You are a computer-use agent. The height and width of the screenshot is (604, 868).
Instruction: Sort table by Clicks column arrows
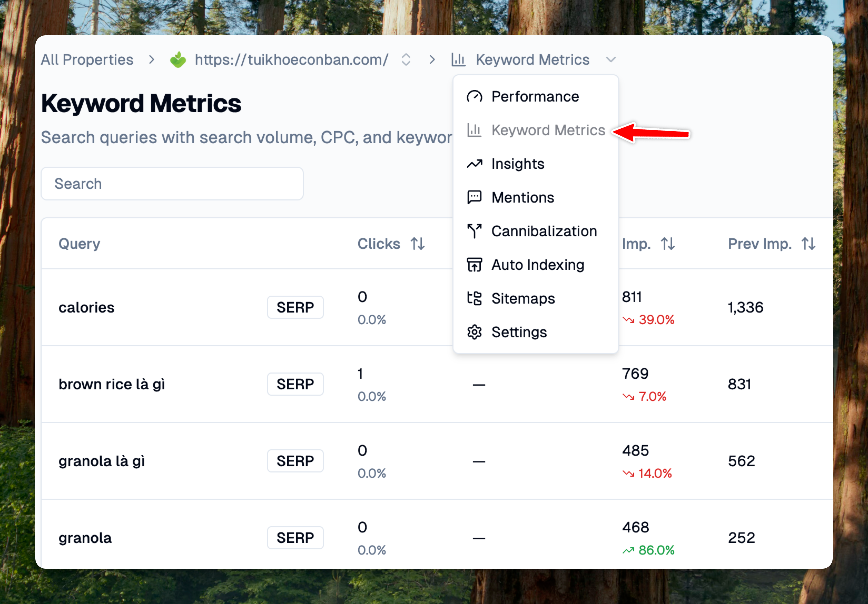tap(418, 244)
